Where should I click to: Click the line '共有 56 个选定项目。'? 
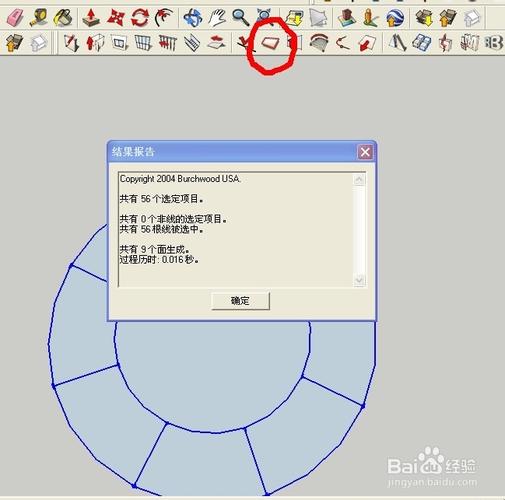tap(161, 199)
